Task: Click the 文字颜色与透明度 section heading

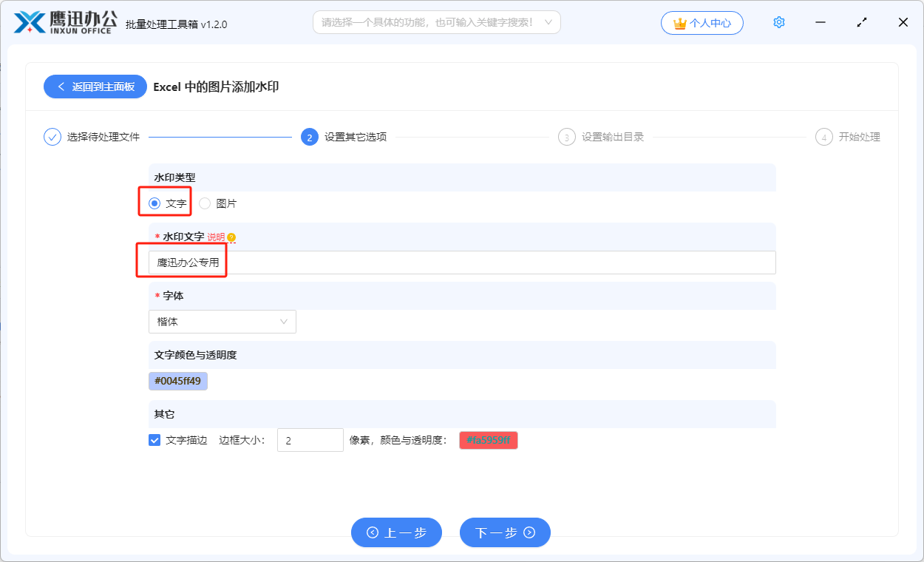Action: tap(195, 355)
